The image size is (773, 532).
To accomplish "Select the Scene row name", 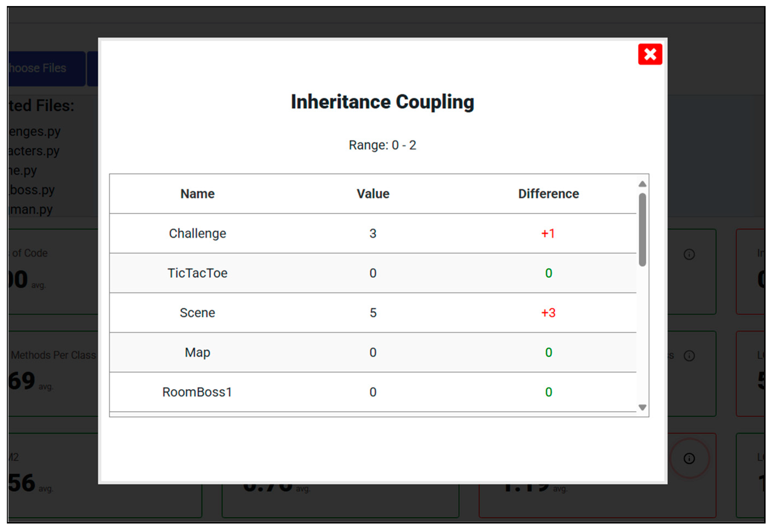I will (x=197, y=313).
